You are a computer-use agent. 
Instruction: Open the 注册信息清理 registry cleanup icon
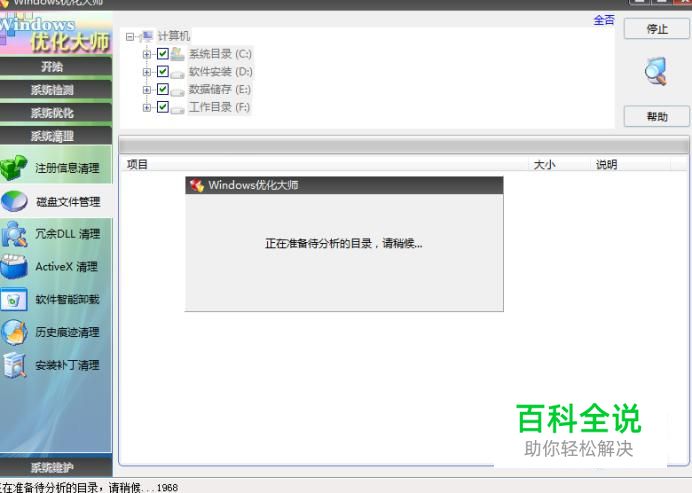click(x=14, y=168)
